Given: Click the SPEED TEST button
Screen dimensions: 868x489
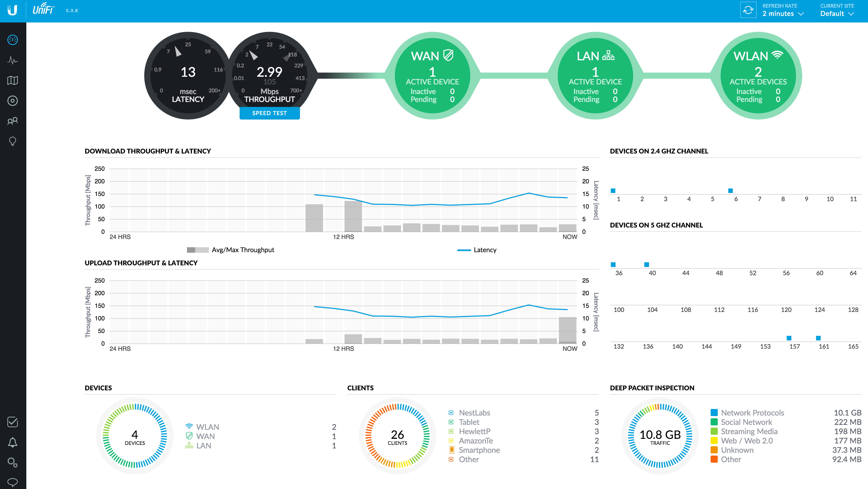Looking at the screenshot, I should (x=269, y=113).
